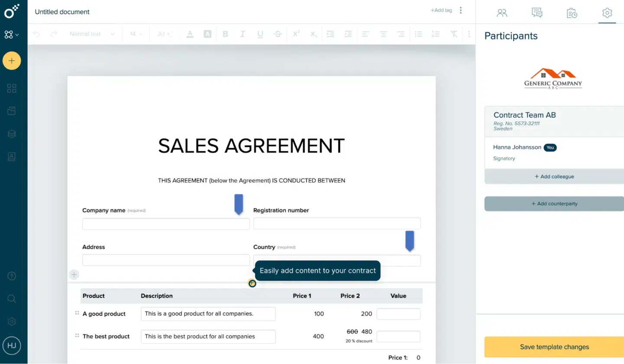Click the Add counterparty button

[x=554, y=204]
